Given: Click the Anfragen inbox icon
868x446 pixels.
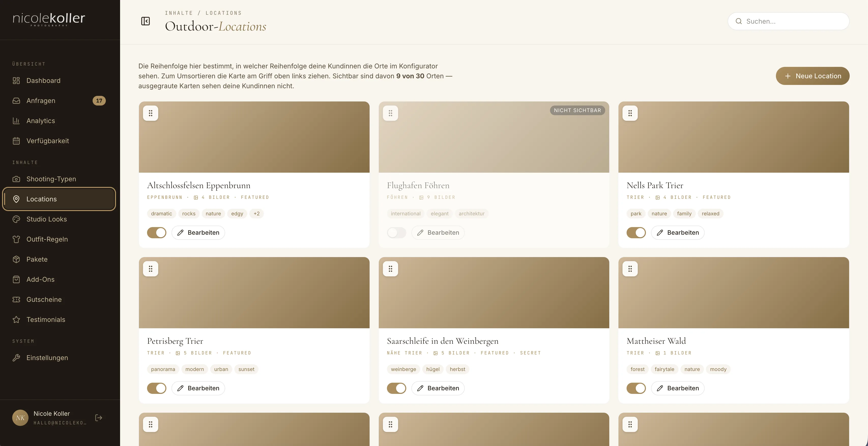Looking at the screenshot, I should [x=16, y=101].
